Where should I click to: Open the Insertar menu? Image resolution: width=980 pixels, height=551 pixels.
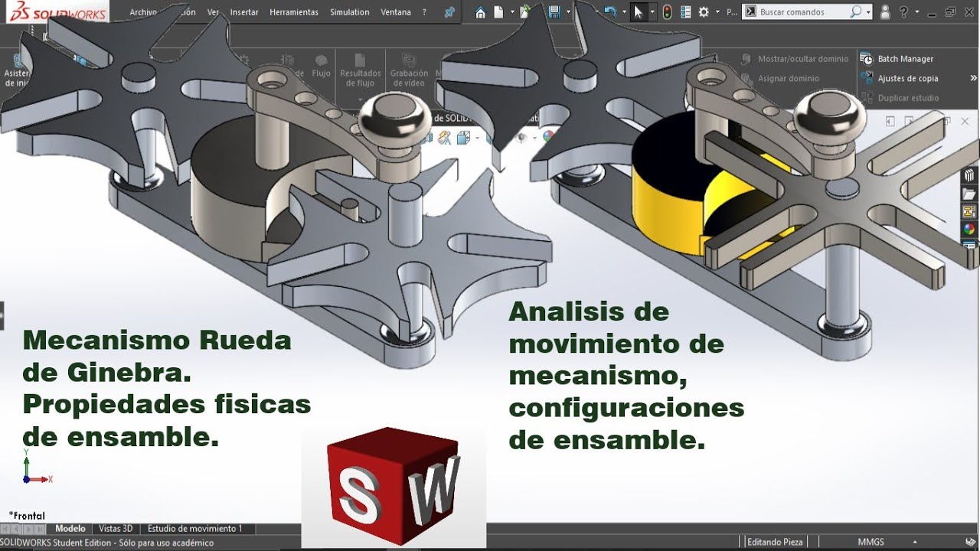(x=244, y=12)
